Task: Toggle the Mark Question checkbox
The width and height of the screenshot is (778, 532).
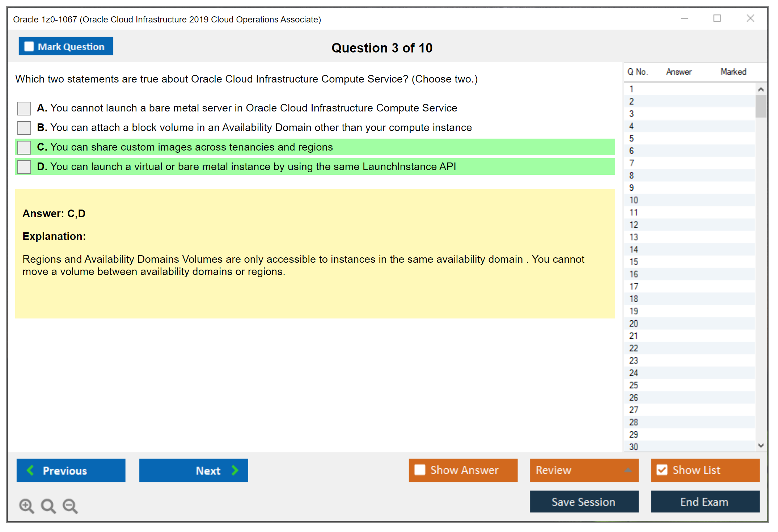Action: [29, 47]
